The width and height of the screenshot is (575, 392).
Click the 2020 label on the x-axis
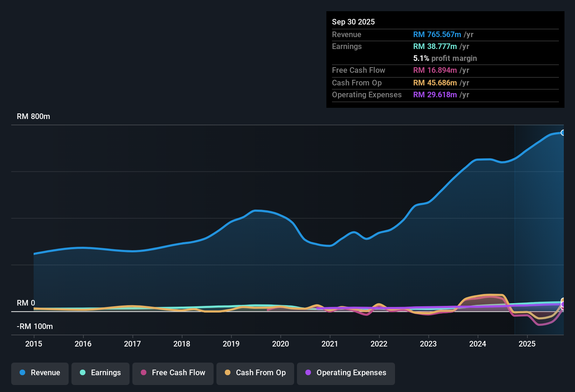(280, 344)
